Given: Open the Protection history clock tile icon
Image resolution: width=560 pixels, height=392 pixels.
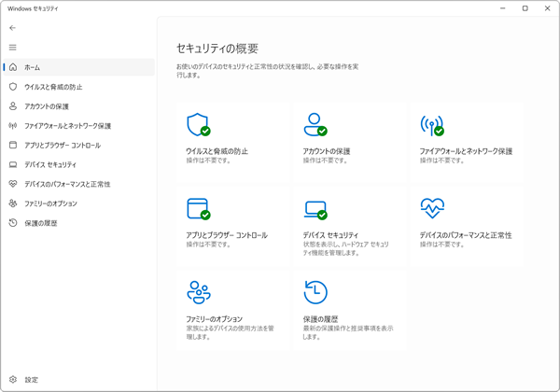Looking at the screenshot, I should [x=314, y=291].
